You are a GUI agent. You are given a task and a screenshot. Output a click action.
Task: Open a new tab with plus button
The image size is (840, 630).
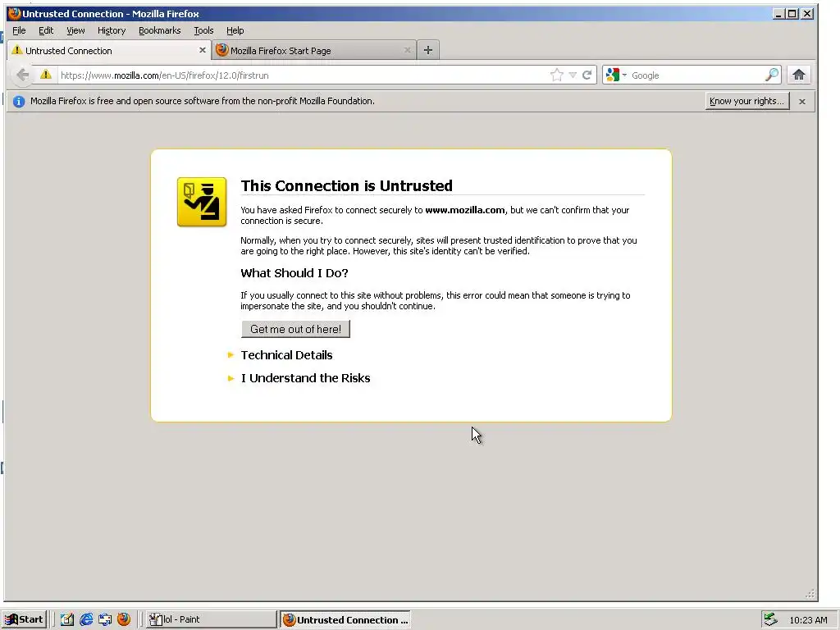pyautogui.click(x=428, y=50)
